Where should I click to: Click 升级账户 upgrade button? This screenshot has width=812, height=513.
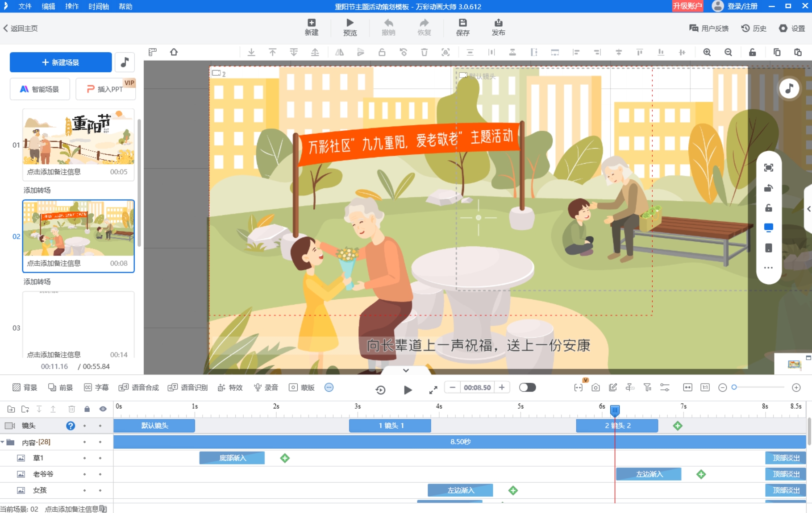[687, 6]
